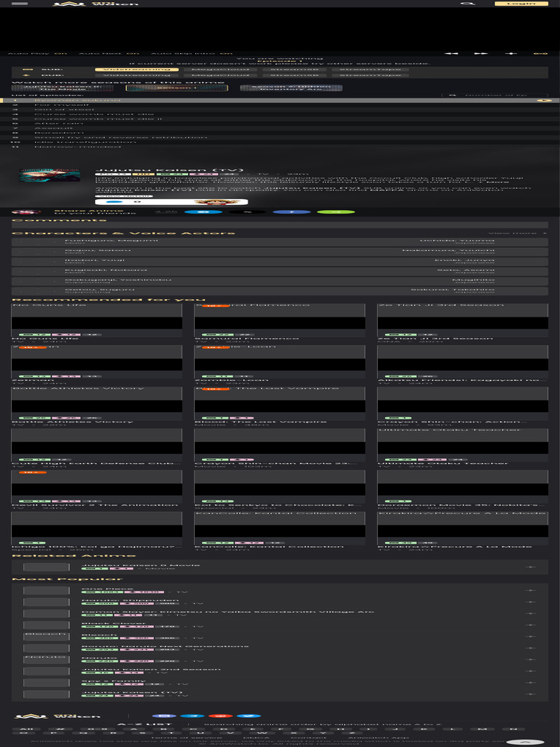Add Spy x Family via plus icon
This screenshot has height=747, width=560.
coord(530,683)
